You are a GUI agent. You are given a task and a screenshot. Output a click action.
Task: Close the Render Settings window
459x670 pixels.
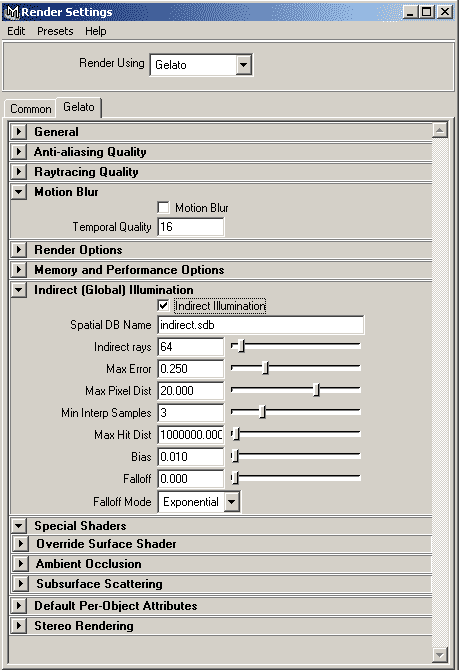[444, 12]
